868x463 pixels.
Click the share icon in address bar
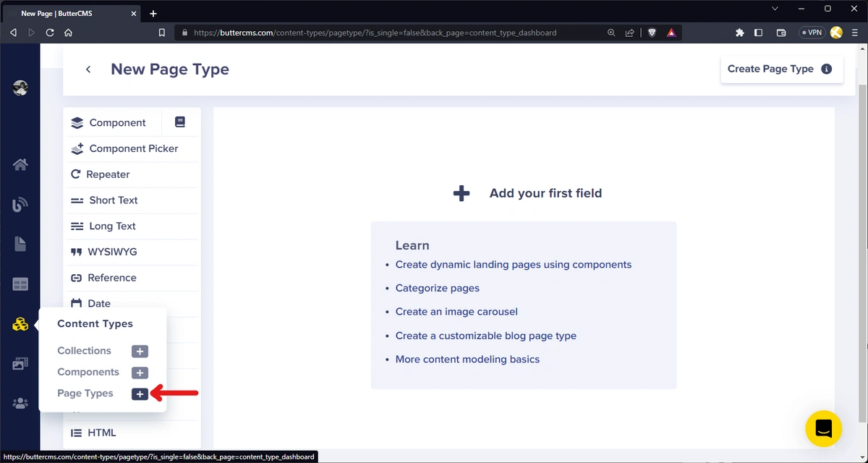coord(630,33)
